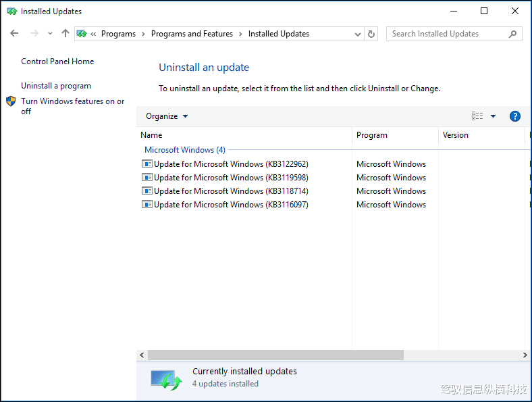This screenshot has height=402, width=532.
Task: Select Programs and Features in breadcrumb
Action: (192, 34)
